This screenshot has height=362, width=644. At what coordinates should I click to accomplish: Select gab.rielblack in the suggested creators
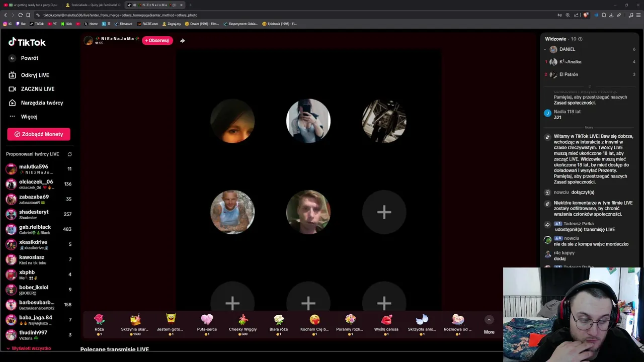[x=39, y=229]
